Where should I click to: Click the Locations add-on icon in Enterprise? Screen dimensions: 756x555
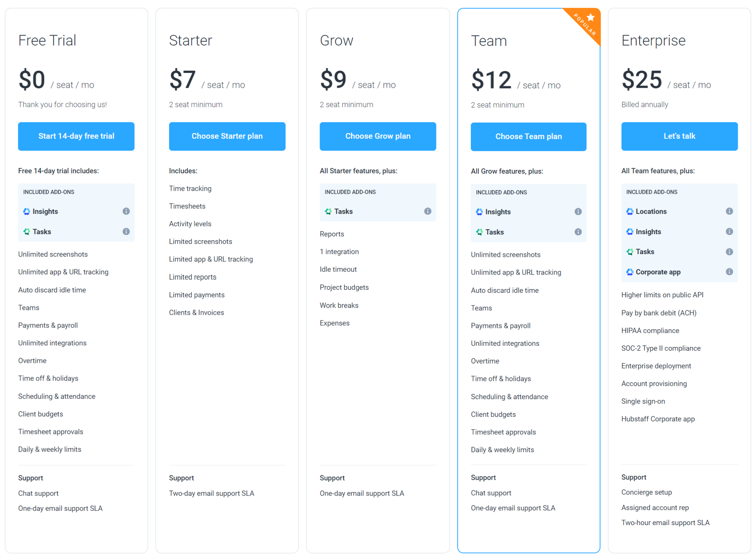coord(630,211)
